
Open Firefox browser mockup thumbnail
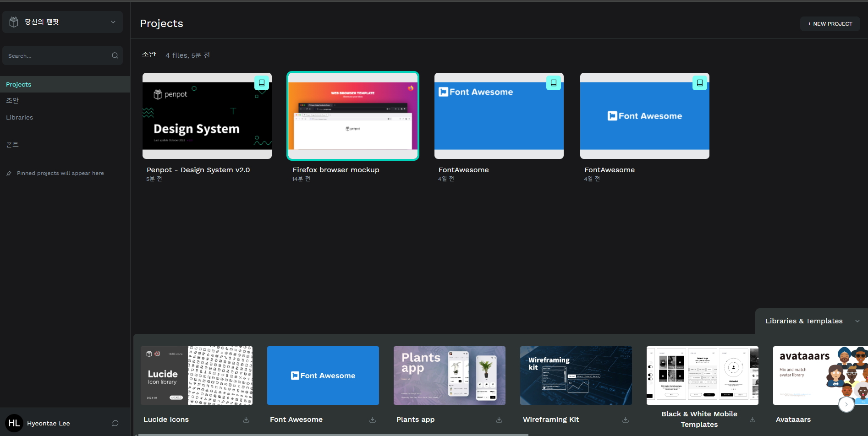[x=353, y=116]
